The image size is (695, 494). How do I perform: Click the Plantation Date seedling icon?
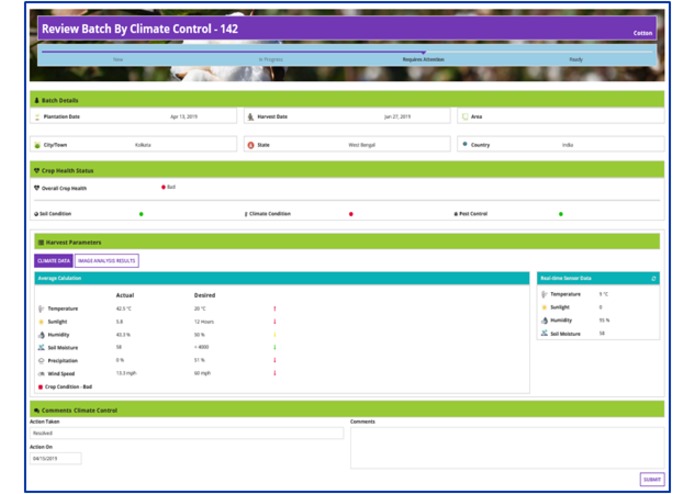pyautogui.click(x=37, y=117)
